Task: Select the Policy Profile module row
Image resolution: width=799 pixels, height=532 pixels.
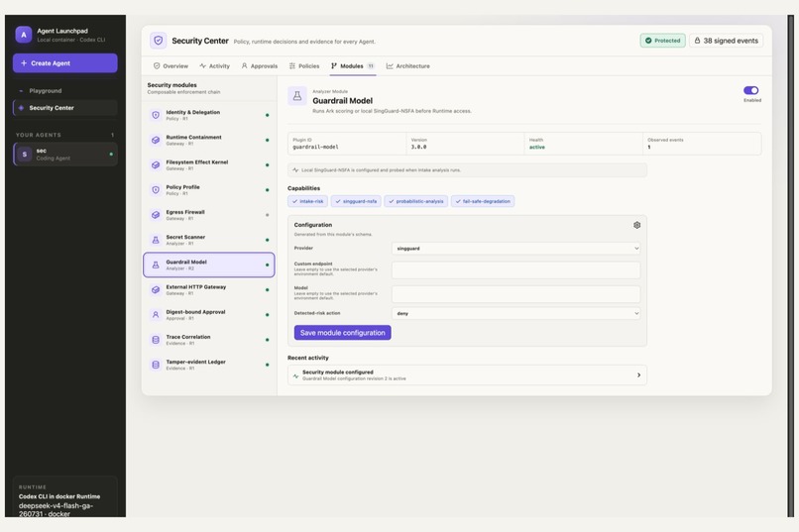Action: pyautogui.click(x=209, y=190)
